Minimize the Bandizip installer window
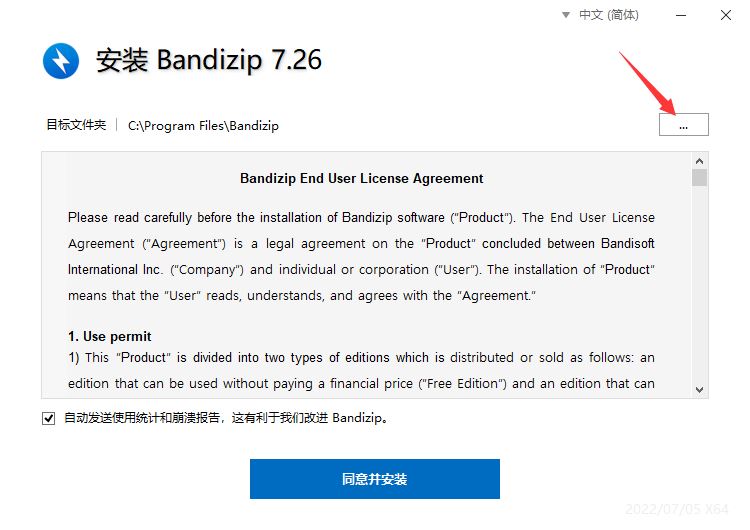Viewport: 750px width, 530px height. (681, 15)
